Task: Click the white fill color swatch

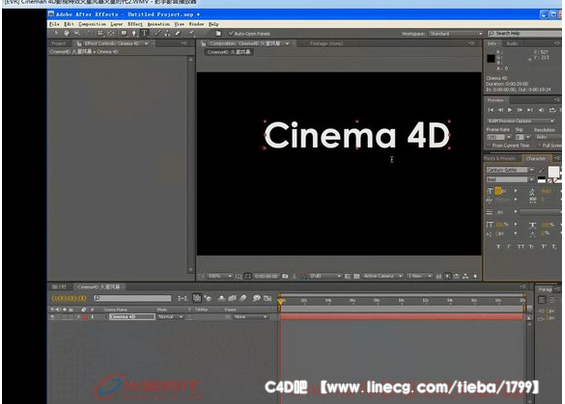Action: click(x=553, y=172)
